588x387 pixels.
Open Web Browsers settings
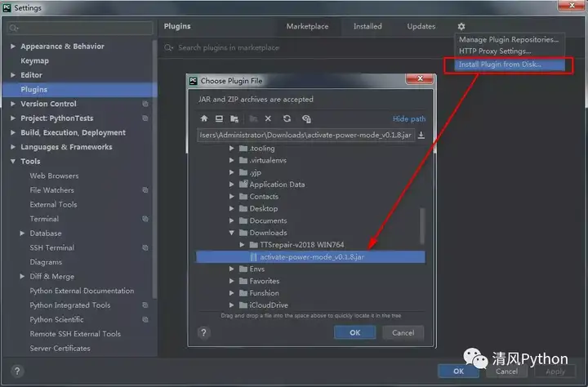click(54, 176)
